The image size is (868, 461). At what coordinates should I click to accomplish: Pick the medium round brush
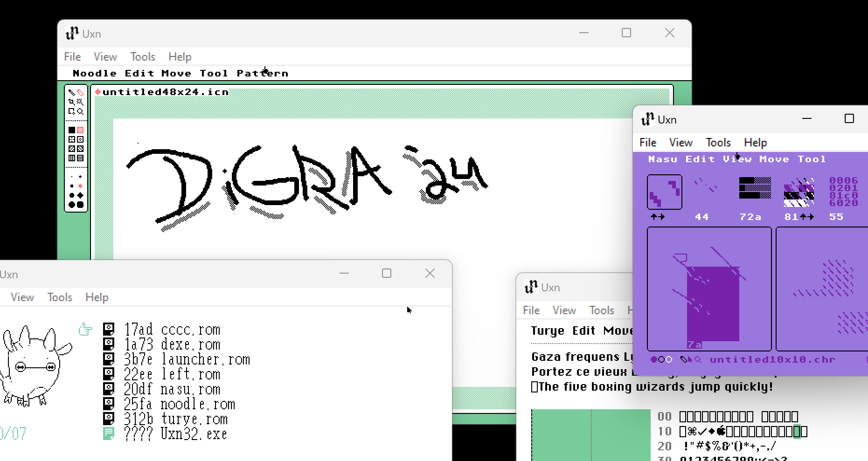pyautogui.click(x=72, y=195)
